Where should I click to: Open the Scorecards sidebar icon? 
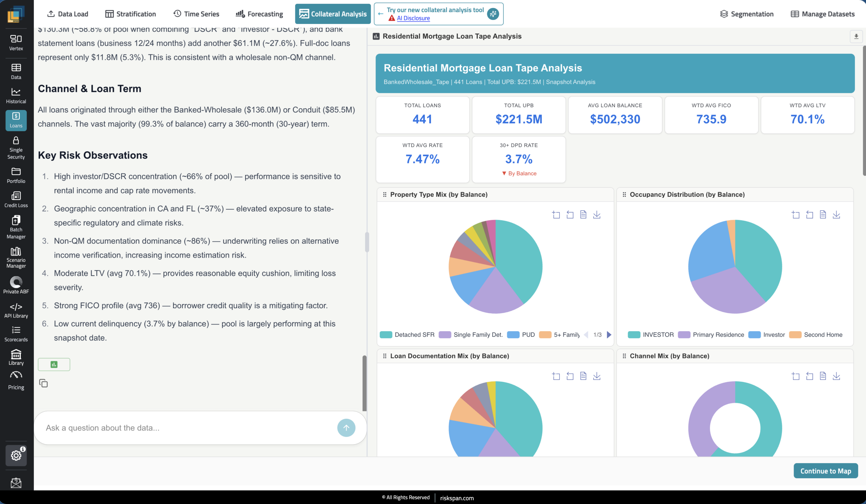(x=16, y=334)
